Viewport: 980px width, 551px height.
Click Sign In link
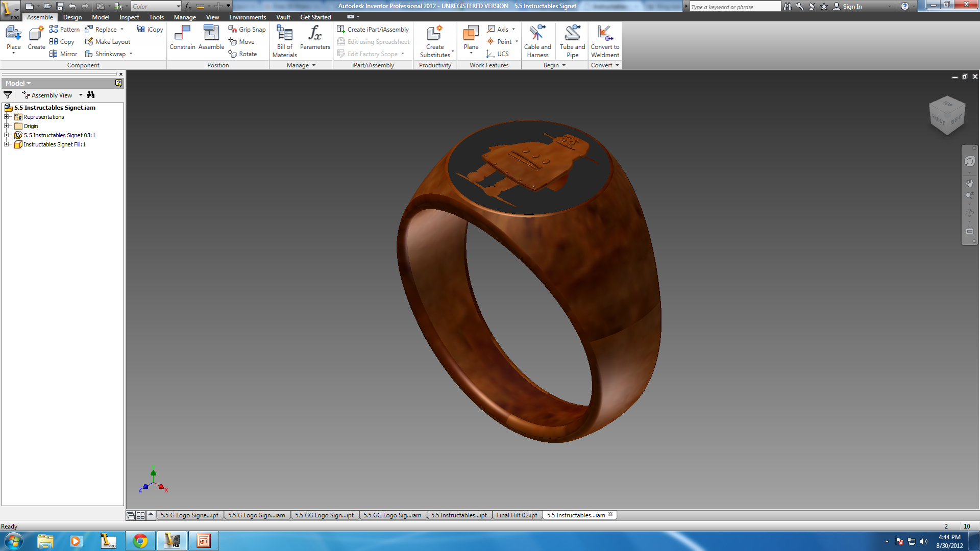852,7
